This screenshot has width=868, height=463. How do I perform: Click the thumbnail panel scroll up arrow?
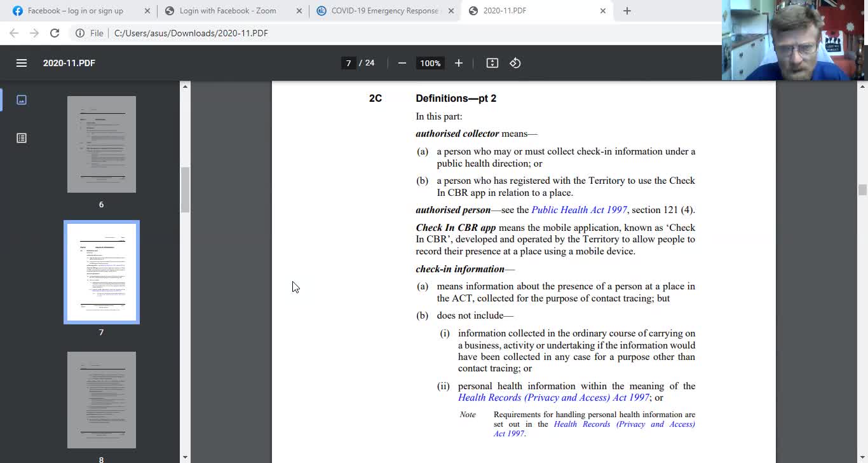pyautogui.click(x=186, y=86)
